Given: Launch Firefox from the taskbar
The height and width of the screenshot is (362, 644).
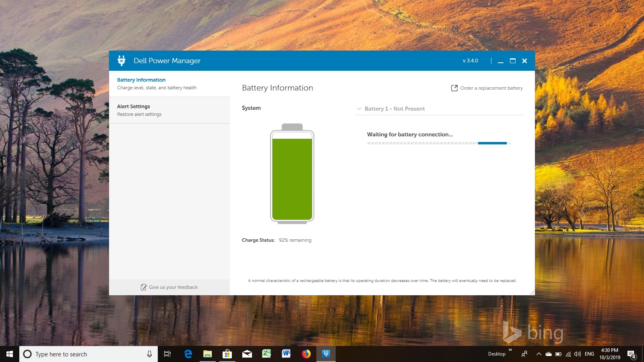Looking at the screenshot, I should (x=306, y=354).
